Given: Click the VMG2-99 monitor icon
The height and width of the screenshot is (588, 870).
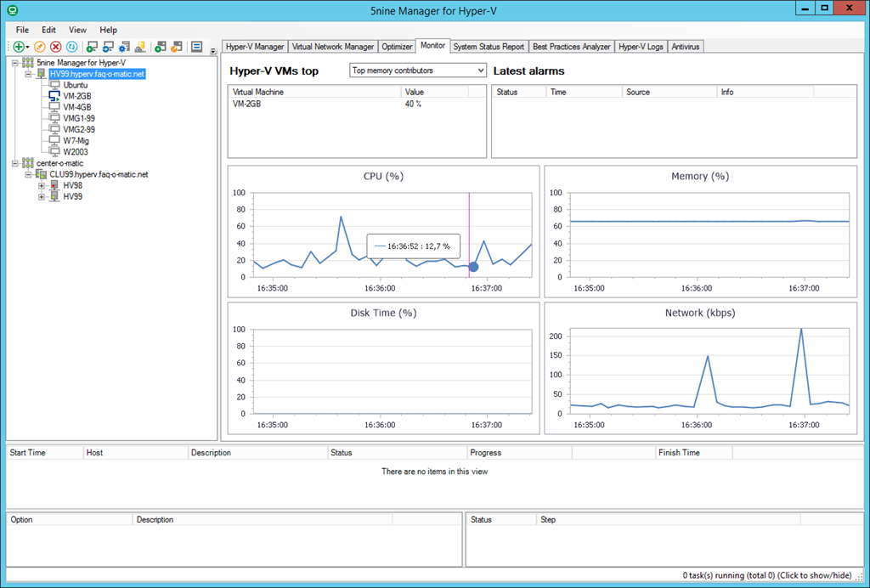Looking at the screenshot, I should pos(54,129).
